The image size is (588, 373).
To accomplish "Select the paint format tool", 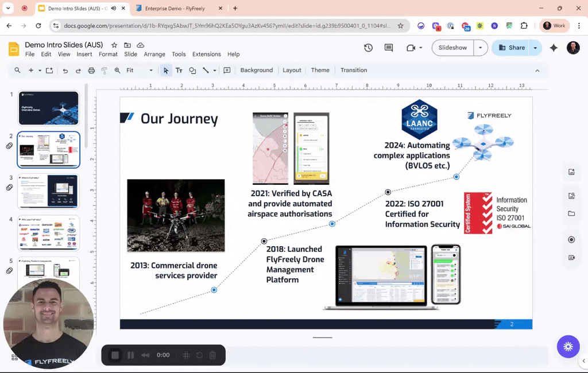I will pyautogui.click(x=105, y=71).
